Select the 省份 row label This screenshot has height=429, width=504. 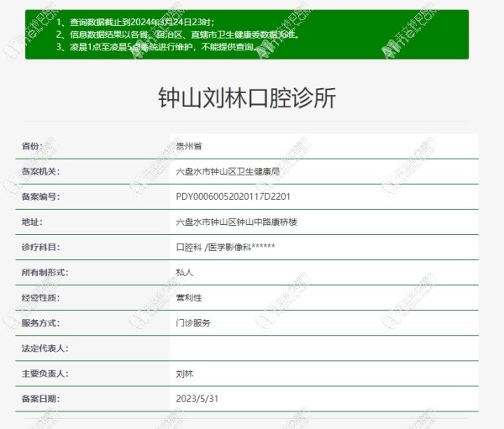click(x=31, y=146)
